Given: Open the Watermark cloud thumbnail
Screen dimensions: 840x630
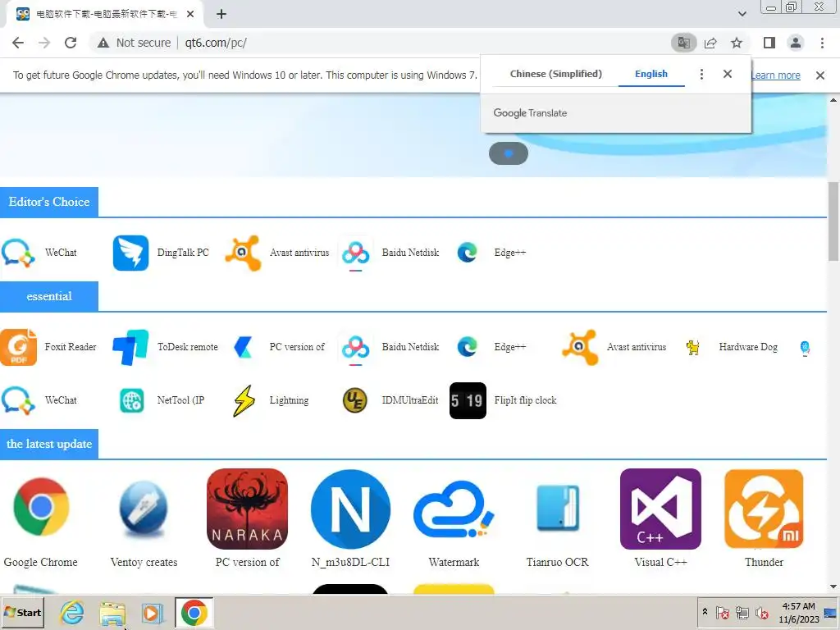Looking at the screenshot, I should (454, 509).
